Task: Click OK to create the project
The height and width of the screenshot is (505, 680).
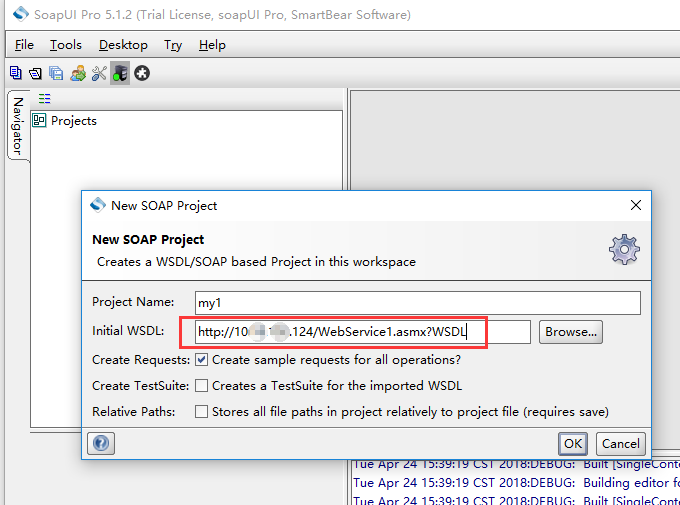Action: click(x=573, y=443)
